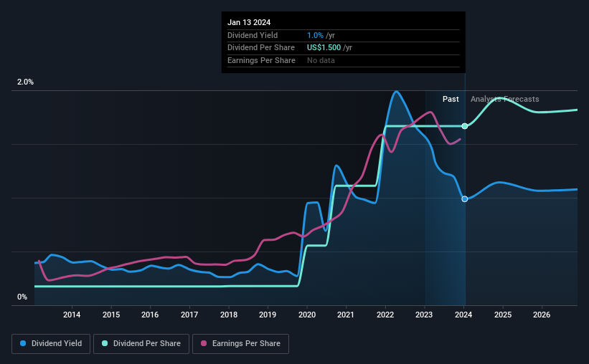Click the Jan 13 2024 tooltip date
589x364 pixels.
[249, 22]
